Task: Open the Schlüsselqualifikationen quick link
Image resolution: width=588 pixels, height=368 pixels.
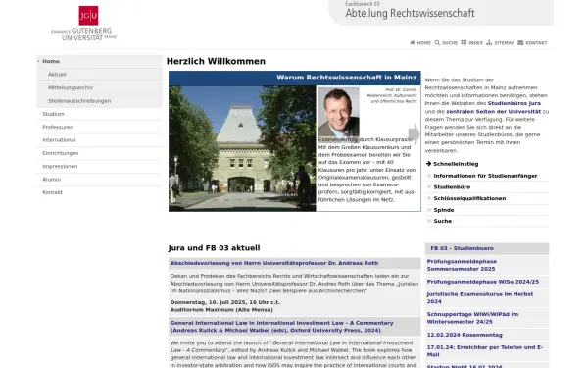Action: (x=469, y=198)
